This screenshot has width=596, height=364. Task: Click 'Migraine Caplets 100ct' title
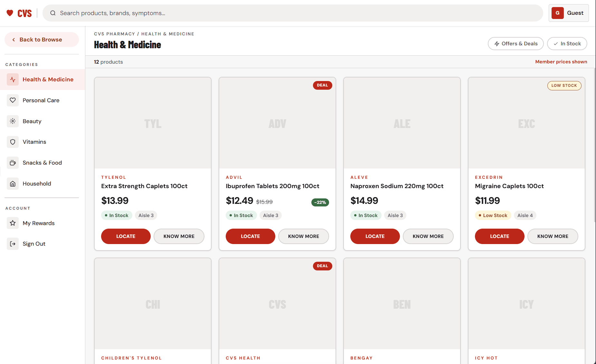point(509,186)
